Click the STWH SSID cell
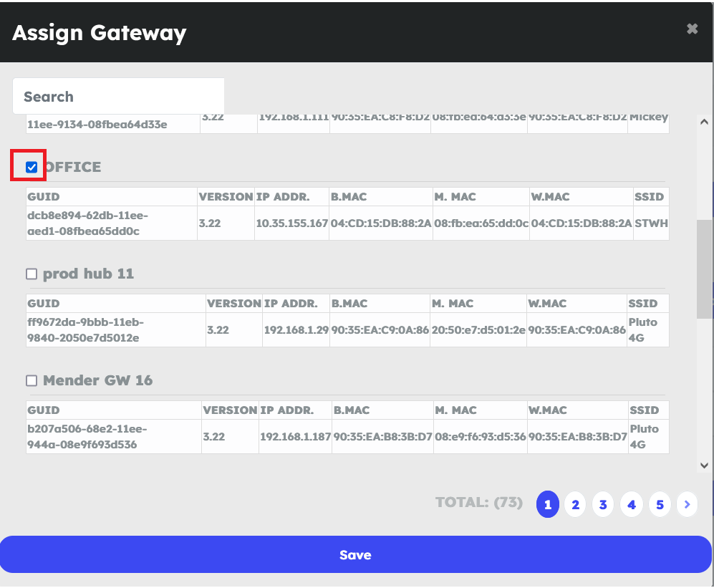714x588 pixels. [650, 223]
